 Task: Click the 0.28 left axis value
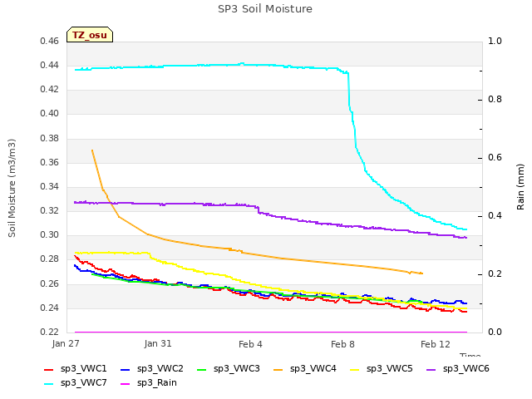(50, 259)
